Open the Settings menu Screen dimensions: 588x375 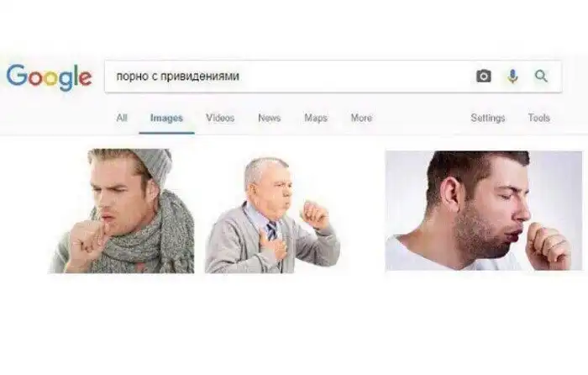click(x=488, y=118)
